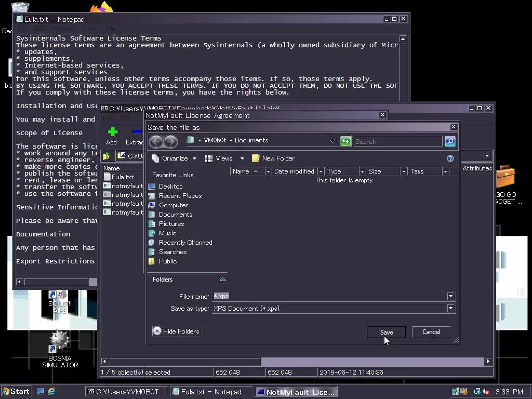Click the clock showing 3:33 PM
The width and height of the screenshot is (532, 399).
(x=509, y=392)
